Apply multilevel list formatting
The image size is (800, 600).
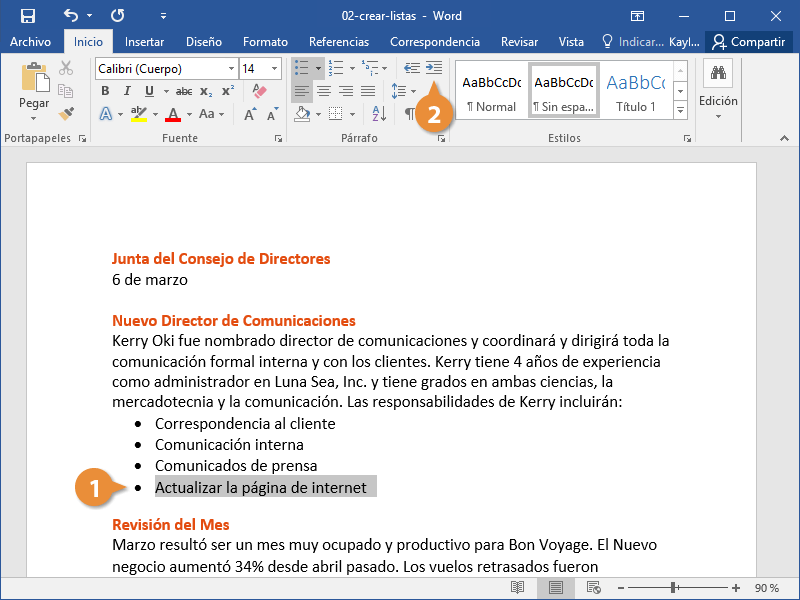click(x=370, y=68)
